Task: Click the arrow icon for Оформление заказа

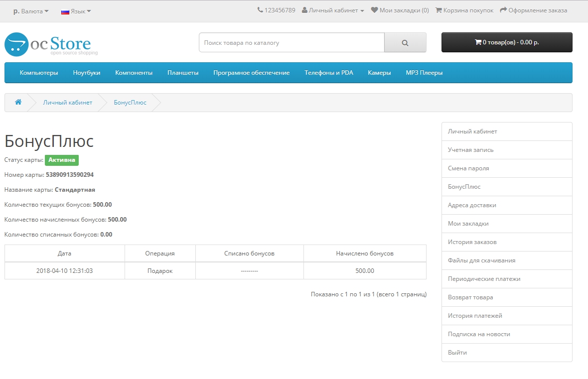Action: 503,10
